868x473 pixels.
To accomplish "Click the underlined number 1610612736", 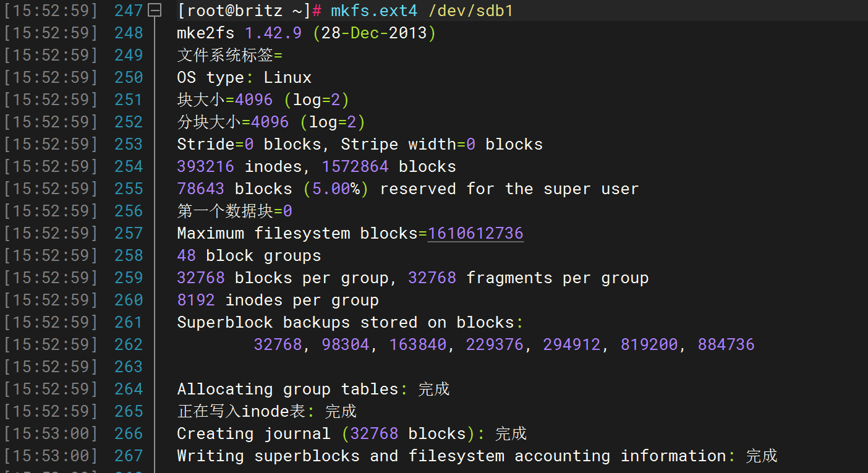I will coord(475,233).
